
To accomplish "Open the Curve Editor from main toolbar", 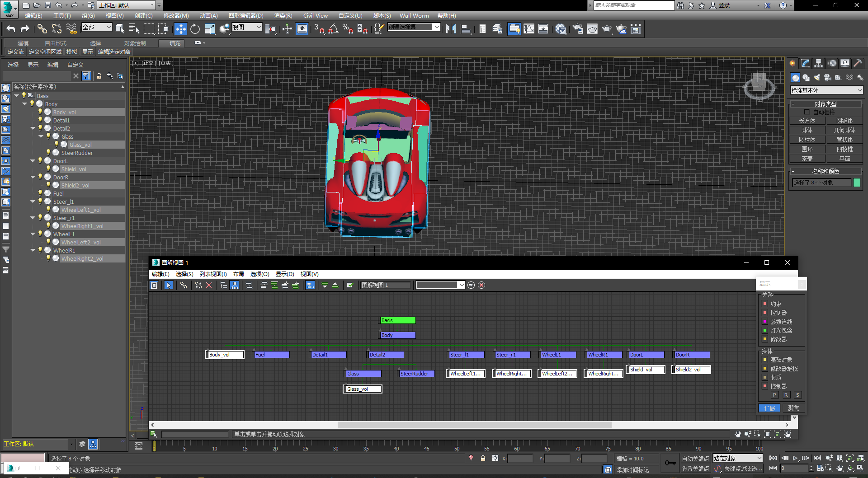I will point(528,29).
